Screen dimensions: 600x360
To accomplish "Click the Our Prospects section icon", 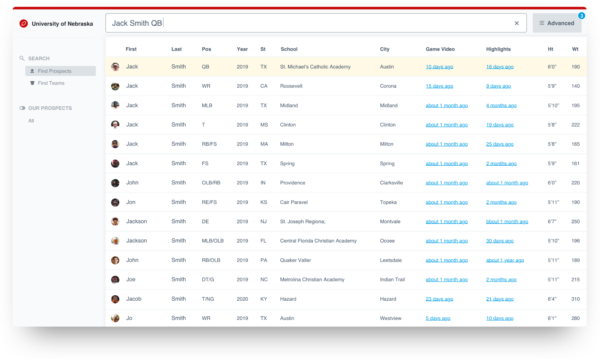I will coord(22,108).
